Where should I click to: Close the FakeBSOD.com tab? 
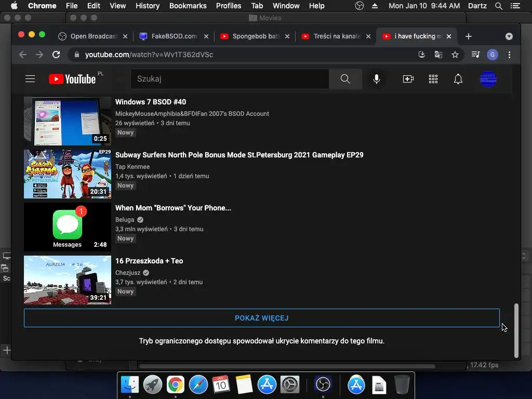coord(206,36)
